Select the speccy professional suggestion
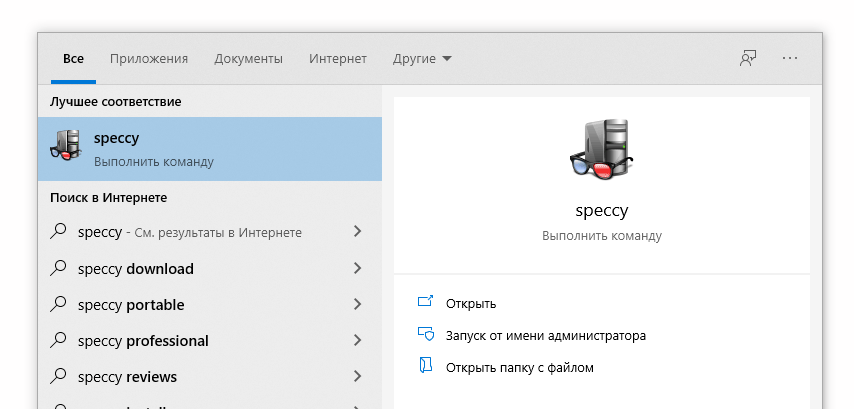 [210, 341]
